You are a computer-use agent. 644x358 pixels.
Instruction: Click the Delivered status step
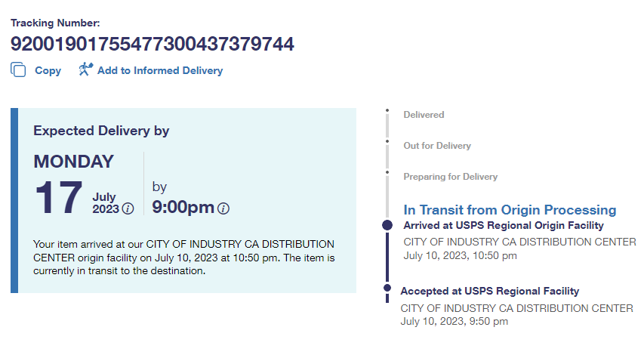424,115
